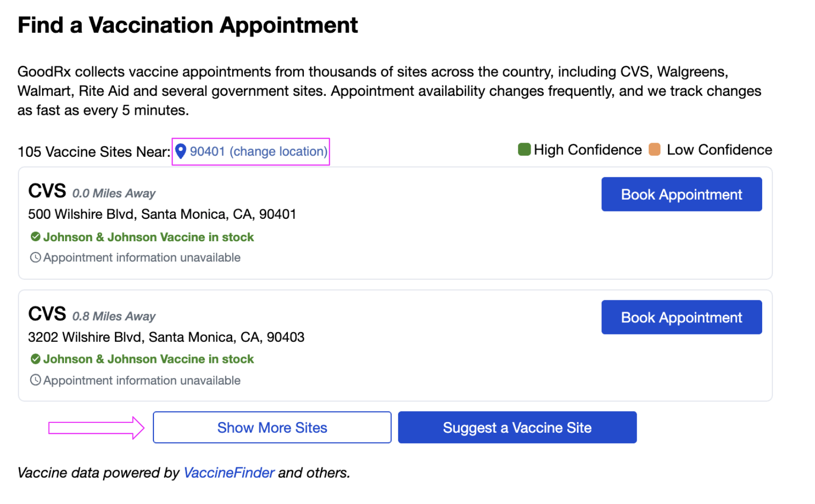Image resolution: width=815 pixels, height=504 pixels.
Task: Click the green High Confidence swatch
Action: [x=524, y=149]
